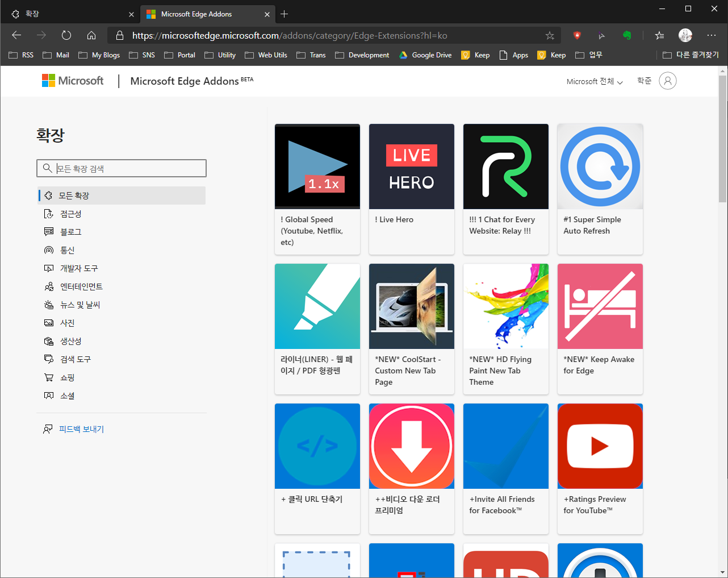Open the Keep Awake for Edge thumbnail
Screen dimensions: 728x578
[600, 306]
